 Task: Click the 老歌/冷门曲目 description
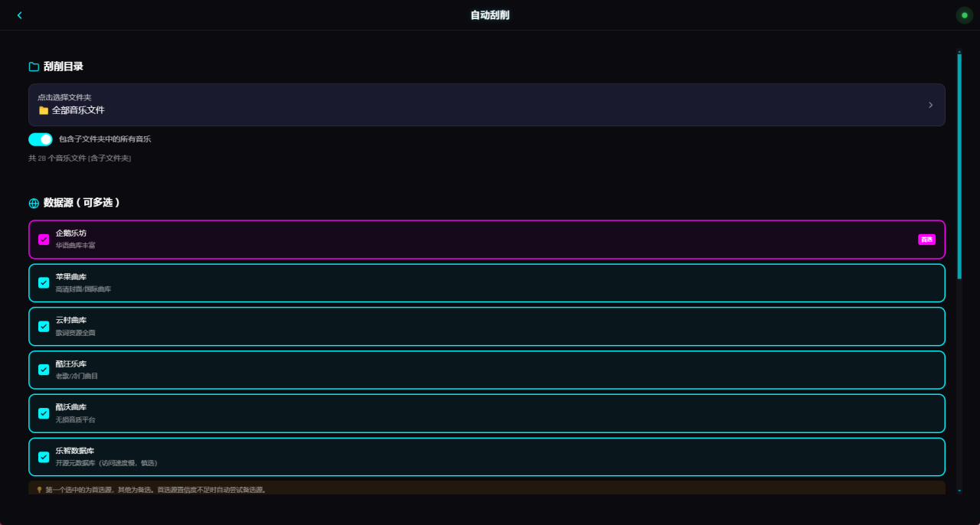(77, 377)
